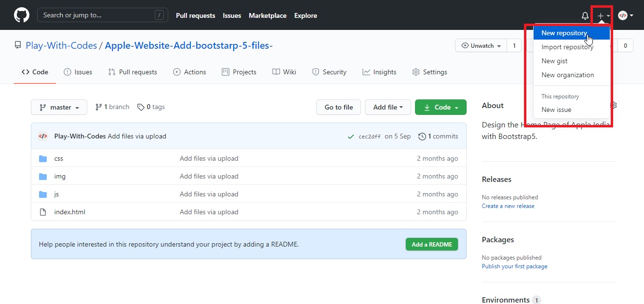Image resolution: width=644 pixels, height=304 pixels.
Task: Switch to the repository Issues tab
Action: click(78, 72)
